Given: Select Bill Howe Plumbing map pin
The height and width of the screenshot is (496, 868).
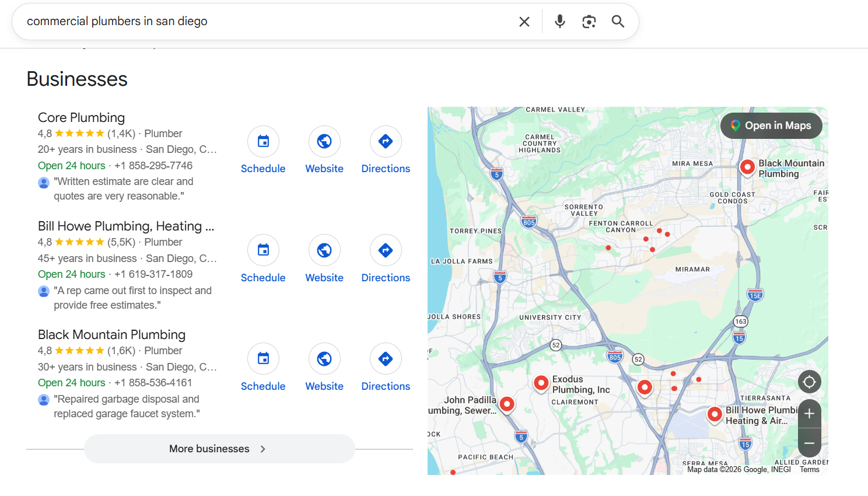Looking at the screenshot, I should pos(715,415).
